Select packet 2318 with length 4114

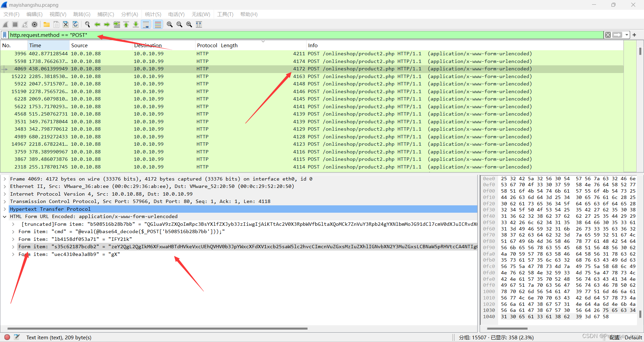click(312, 167)
